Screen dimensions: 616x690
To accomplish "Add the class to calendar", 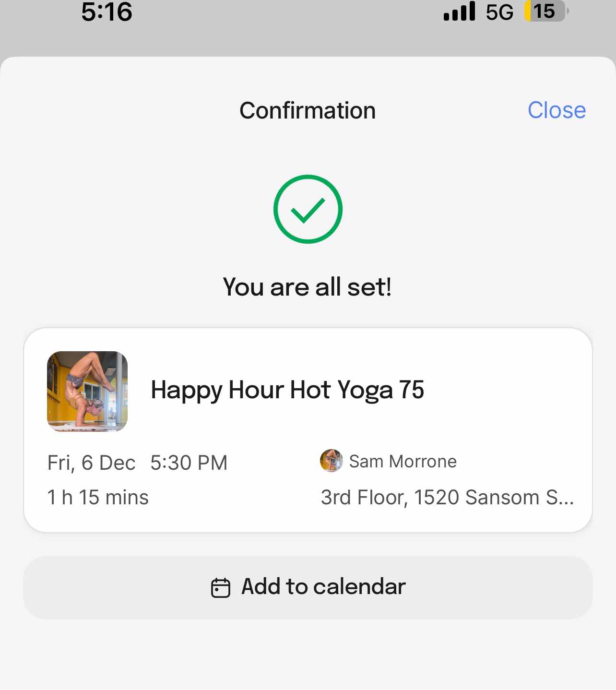I will (x=308, y=587).
